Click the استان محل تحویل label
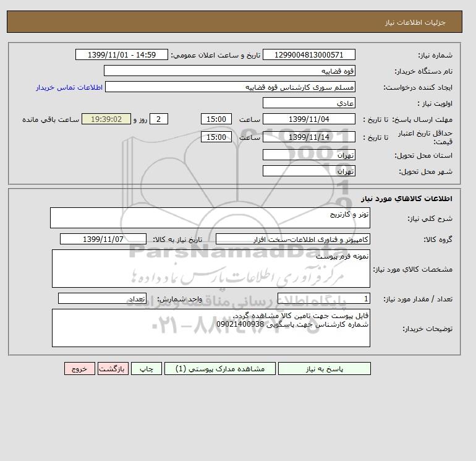The height and width of the screenshot is (461, 476). coord(423,155)
